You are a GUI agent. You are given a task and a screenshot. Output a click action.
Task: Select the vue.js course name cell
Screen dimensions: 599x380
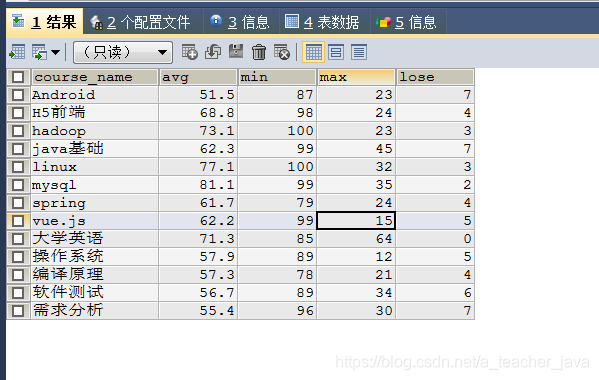94,220
